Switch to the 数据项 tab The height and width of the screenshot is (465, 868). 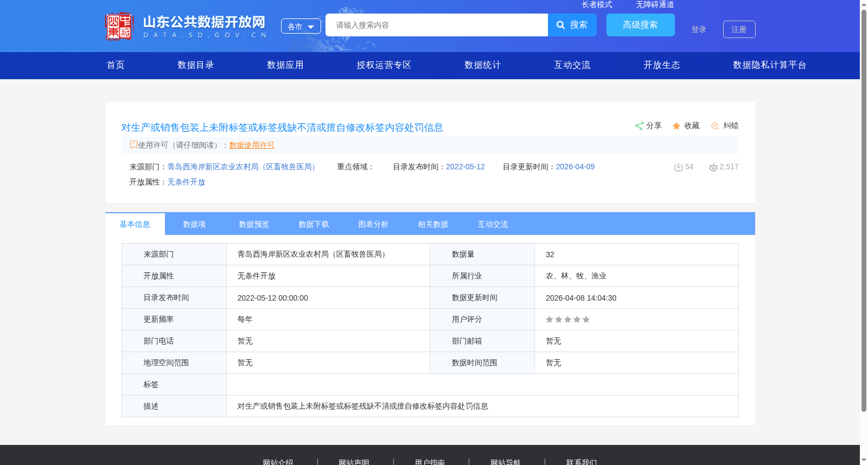(x=195, y=224)
